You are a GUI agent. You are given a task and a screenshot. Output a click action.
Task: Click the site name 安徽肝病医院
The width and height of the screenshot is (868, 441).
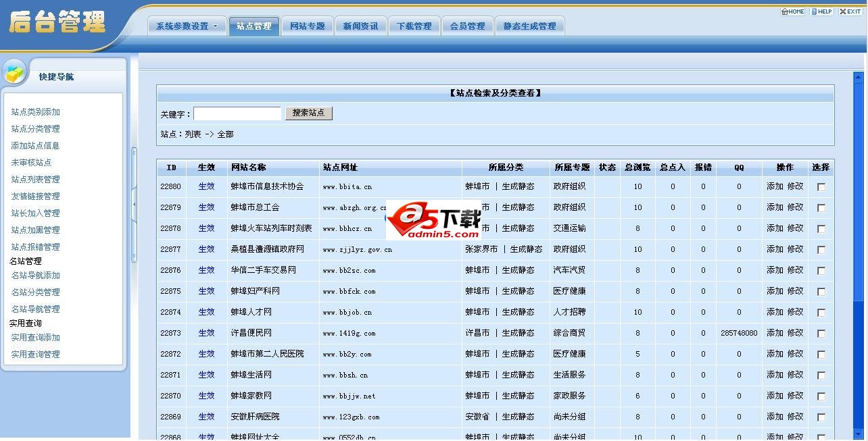(255, 417)
